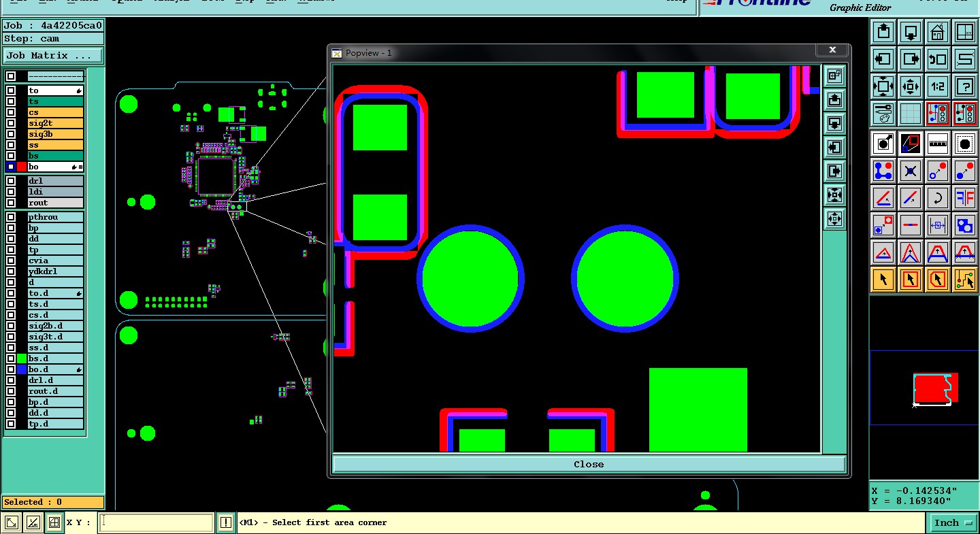This screenshot has width=980, height=534.
Task: Zoom in the Popview window
Action: (834, 195)
